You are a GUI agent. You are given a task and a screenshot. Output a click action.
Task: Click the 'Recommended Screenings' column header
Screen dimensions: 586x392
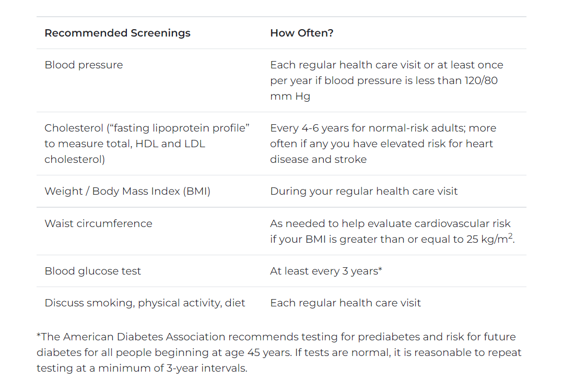pyautogui.click(x=118, y=33)
